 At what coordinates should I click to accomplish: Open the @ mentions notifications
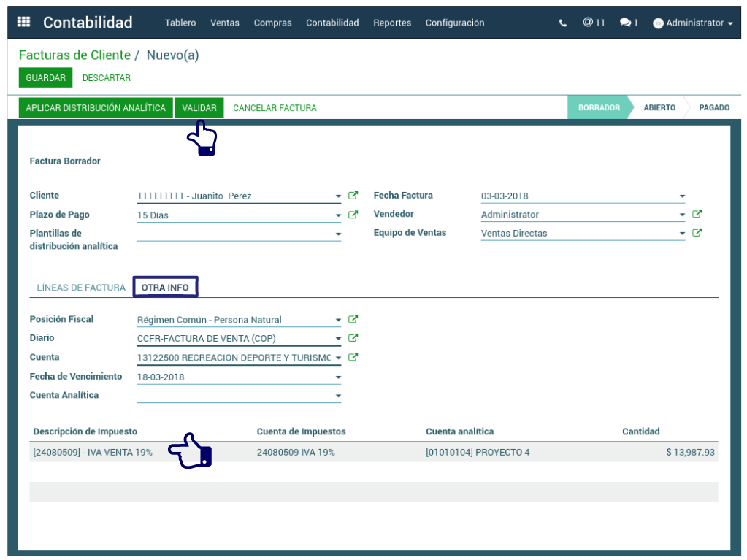pos(594,23)
